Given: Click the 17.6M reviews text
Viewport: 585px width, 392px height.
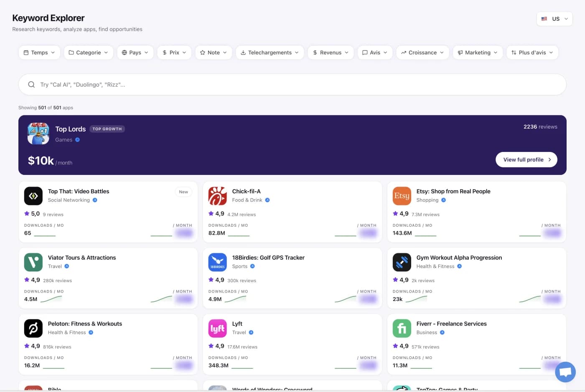Looking at the screenshot, I should pyautogui.click(x=242, y=347).
